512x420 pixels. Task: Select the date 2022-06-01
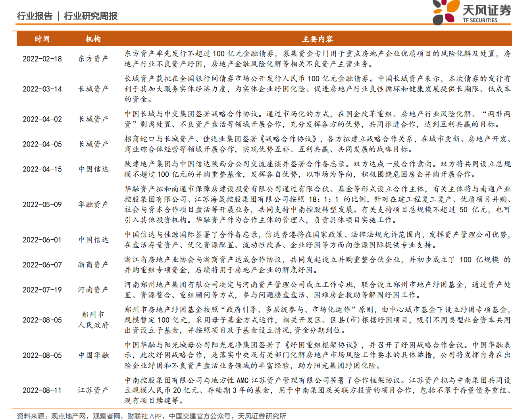tap(42, 240)
